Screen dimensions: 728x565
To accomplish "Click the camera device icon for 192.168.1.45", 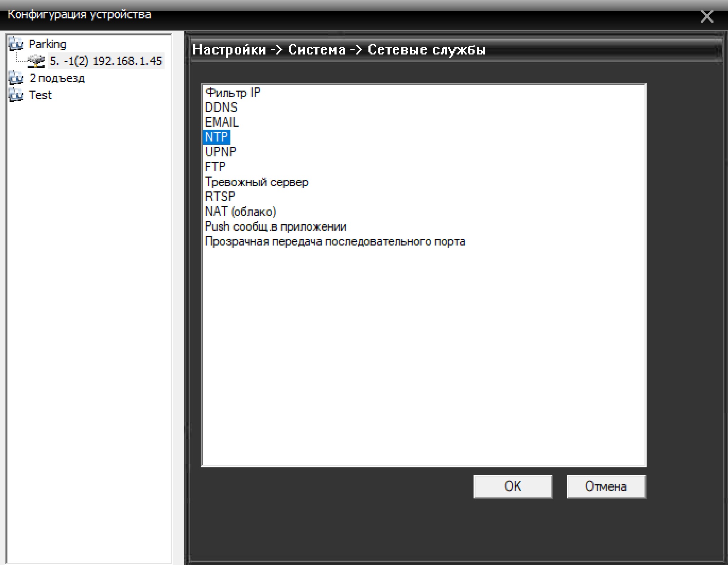I will point(36,61).
